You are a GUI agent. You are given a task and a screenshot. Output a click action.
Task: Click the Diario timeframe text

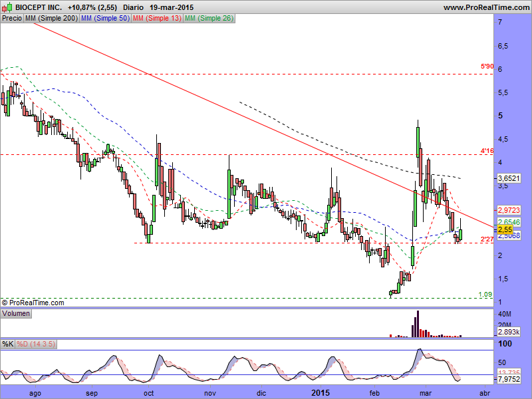click(x=134, y=7)
